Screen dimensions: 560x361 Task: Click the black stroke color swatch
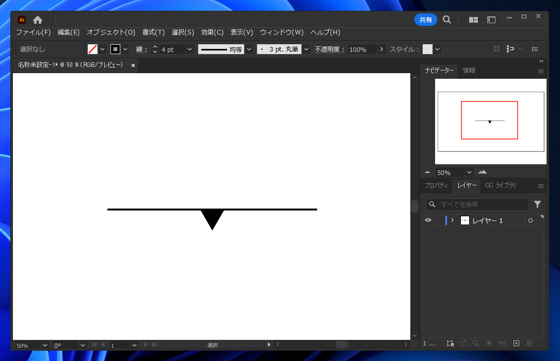115,49
